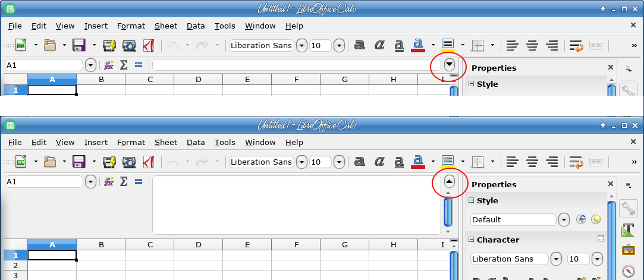
Task: Export as PDF icon in bottom window
Action: point(148,162)
